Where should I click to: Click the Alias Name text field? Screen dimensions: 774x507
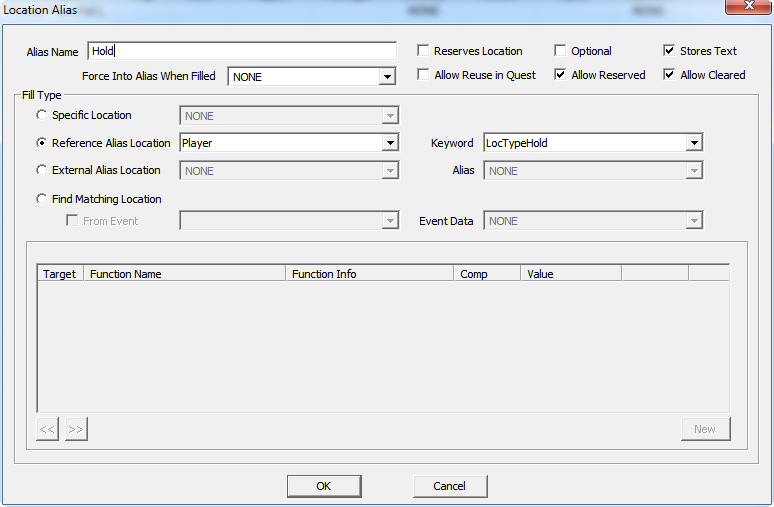pos(242,51)
